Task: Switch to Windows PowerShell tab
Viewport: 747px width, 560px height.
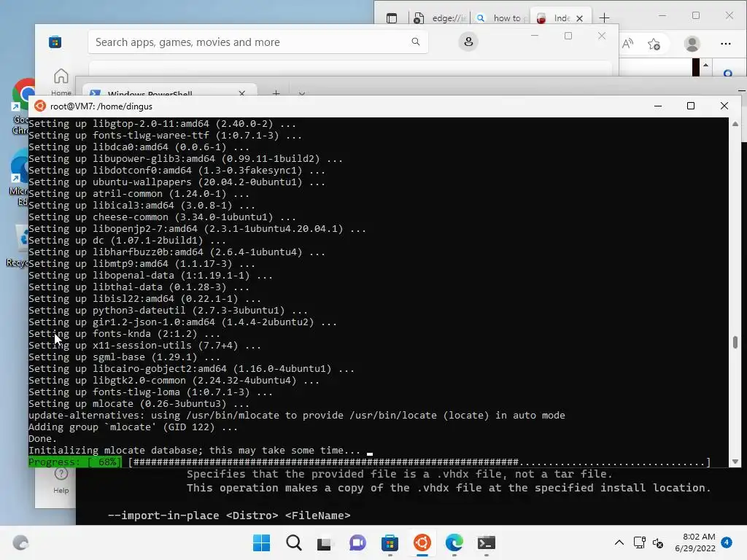Action: (169, 92)
